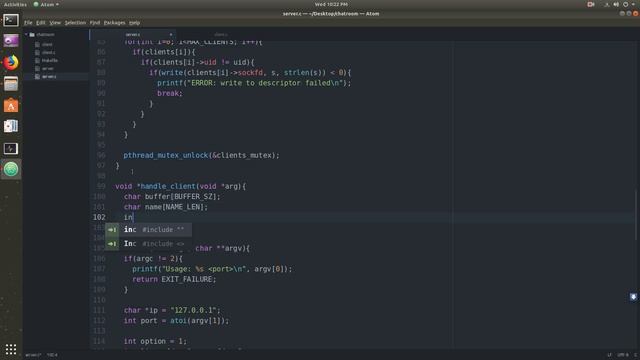Click 'int port = atoi(argv[1]);' line
The image size is (640, 360).
[177, 321]
